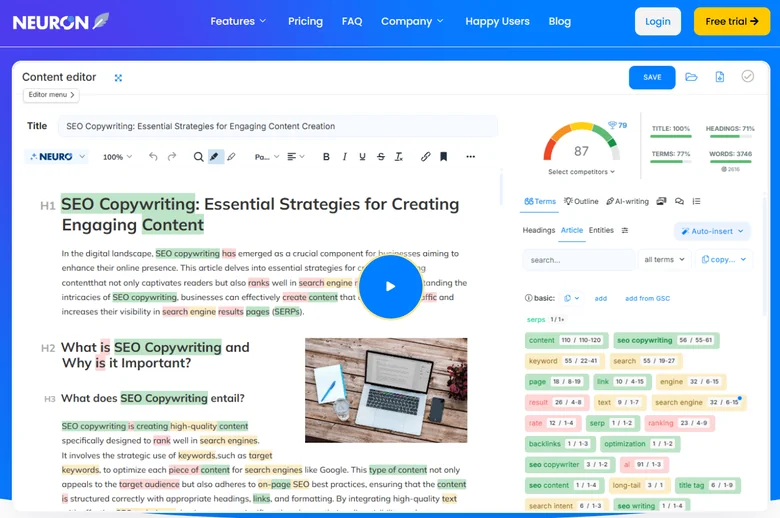Visit the Blog
The width and height of the screenshot is (780, 518).
(x=560, y=21)
